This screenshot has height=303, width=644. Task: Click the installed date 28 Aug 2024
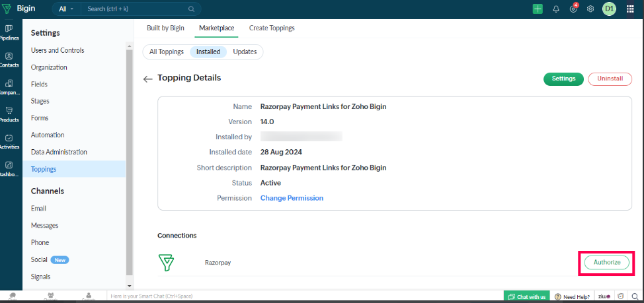pyautogui.click(x=281, y=152)
